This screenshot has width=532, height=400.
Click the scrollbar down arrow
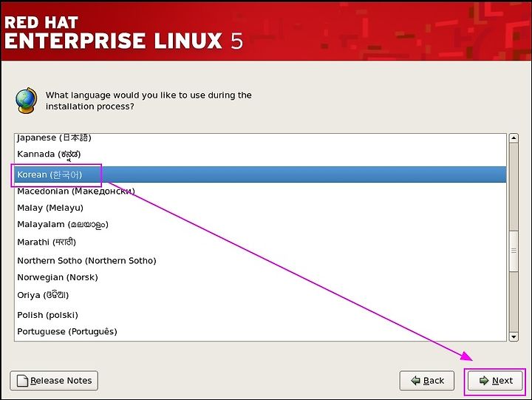[x=514, y=337]
